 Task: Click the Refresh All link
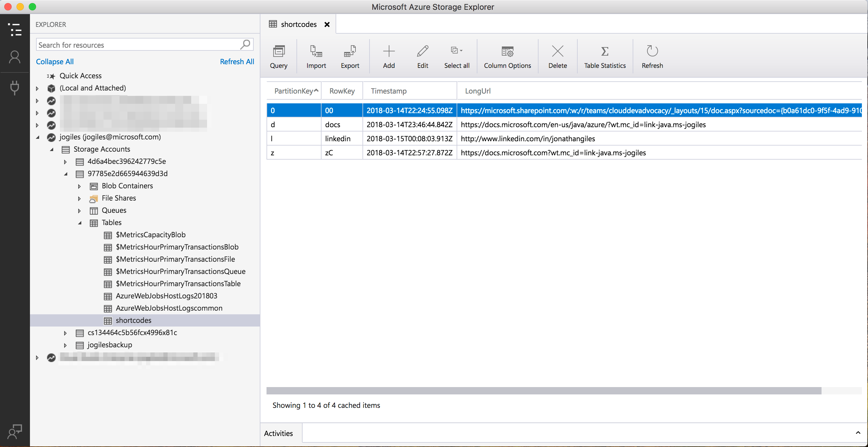tap(237, 62)
